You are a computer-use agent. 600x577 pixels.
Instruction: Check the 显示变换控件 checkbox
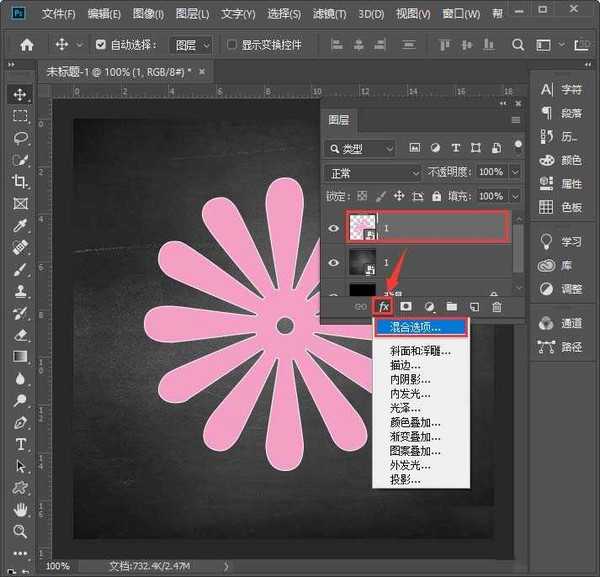233,45
